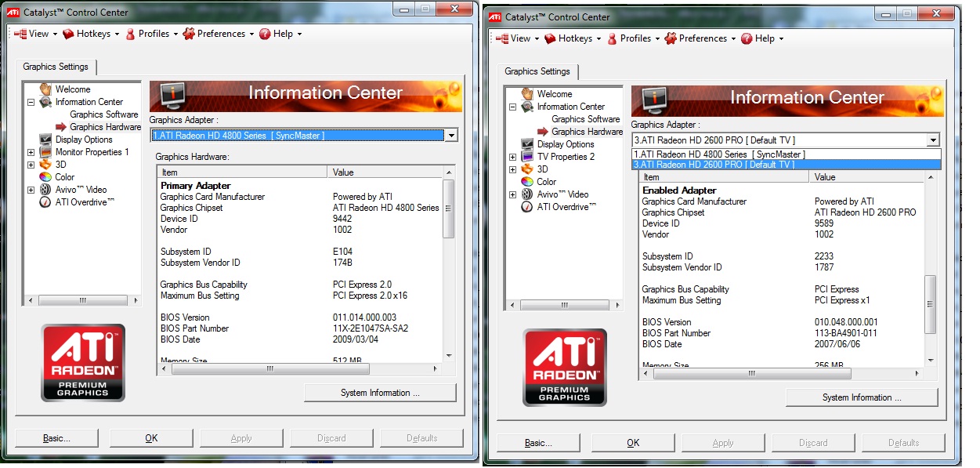Viewport: 980px width, 468px height.
Task: Click Information Center icon in left tree
Action: 45,102
